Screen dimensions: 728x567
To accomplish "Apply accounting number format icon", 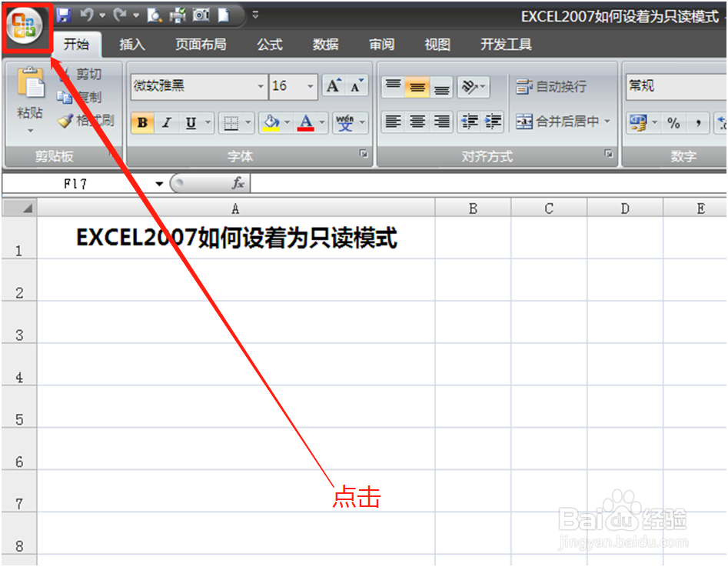I will (x=638, y=122).
